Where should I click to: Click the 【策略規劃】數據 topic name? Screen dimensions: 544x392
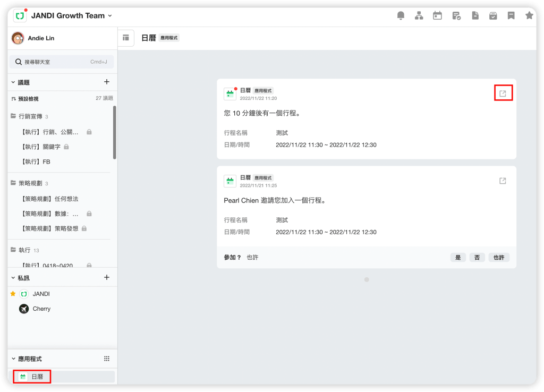(x=49, y=214)
